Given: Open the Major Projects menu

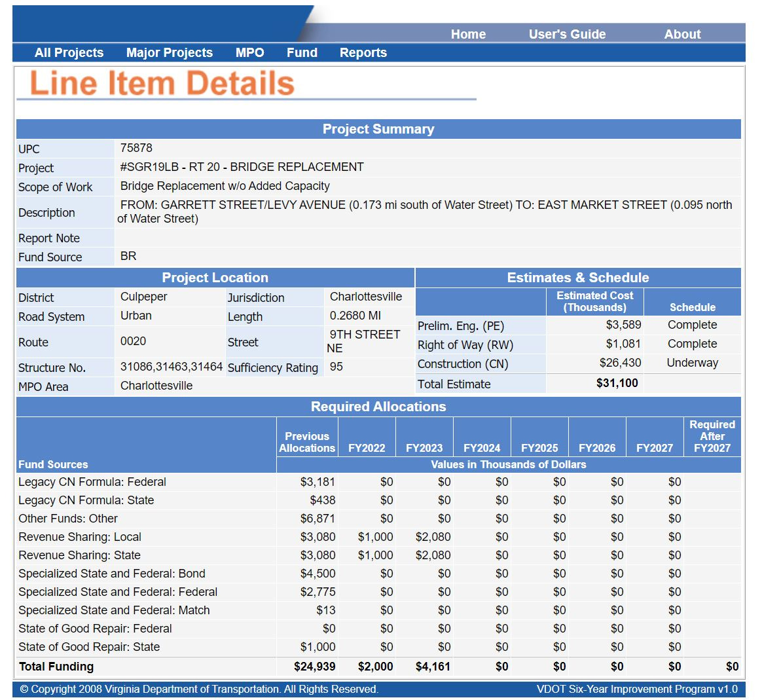Looking at the screenshot, I should pos(170,52).
